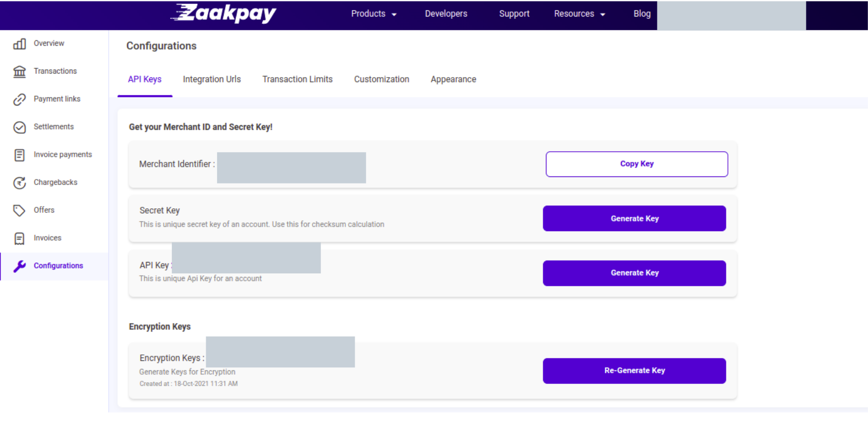Open Chargebacks in the sidebar
This screenshot has width=868, height=433.
[x=55, y=182]
